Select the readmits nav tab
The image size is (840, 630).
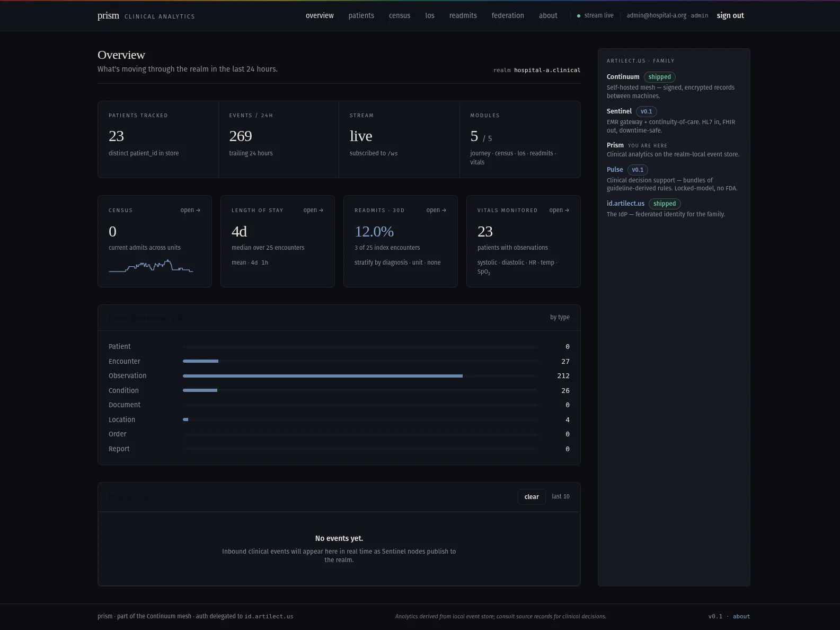pos(463,15)
